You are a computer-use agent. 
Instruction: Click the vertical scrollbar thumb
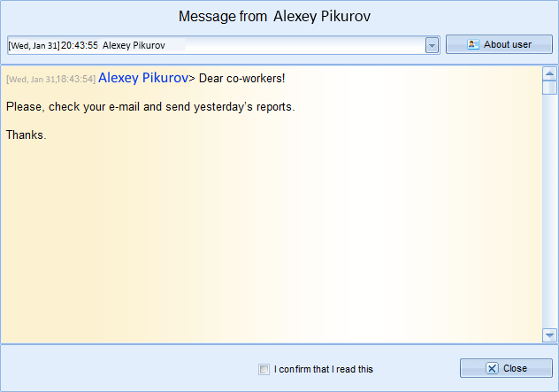[549, 88]
